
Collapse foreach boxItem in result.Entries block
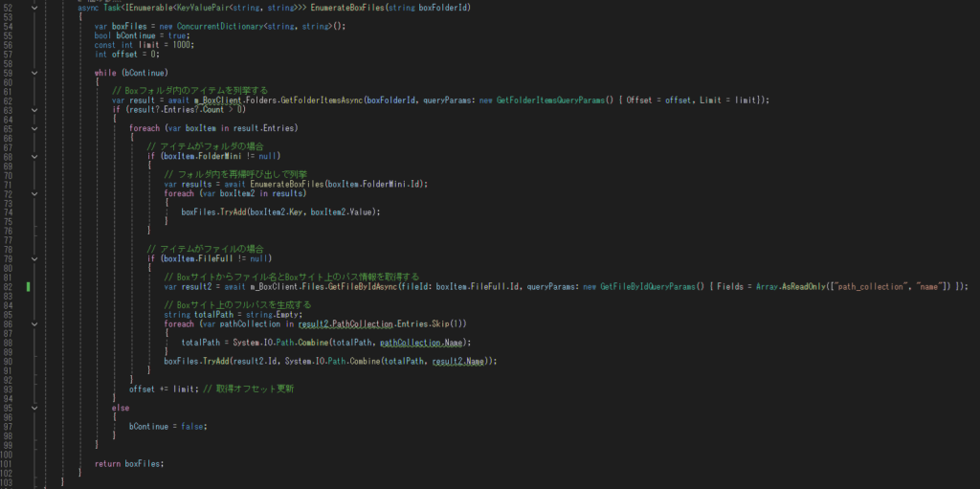(35, 127)
